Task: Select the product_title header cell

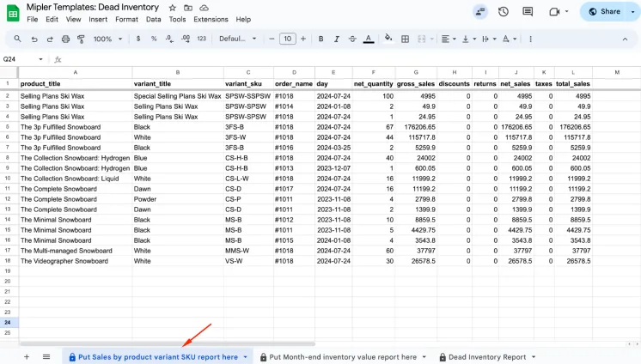Action: [x=76, y=84]
